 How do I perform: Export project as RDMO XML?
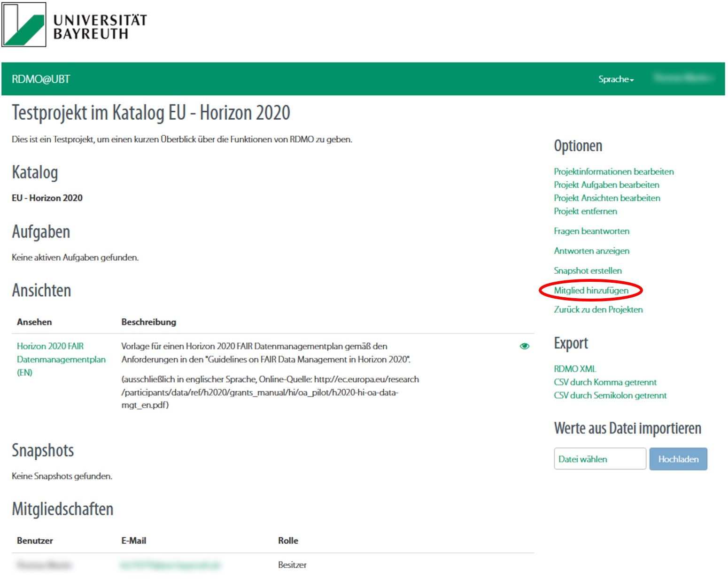point(575,369)
